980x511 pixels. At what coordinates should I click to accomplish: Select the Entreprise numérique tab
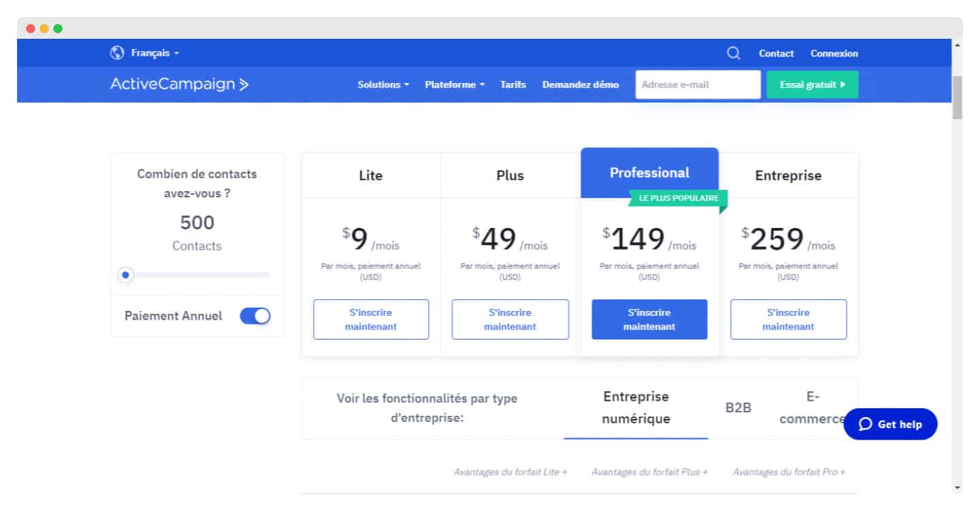point(636,408)
